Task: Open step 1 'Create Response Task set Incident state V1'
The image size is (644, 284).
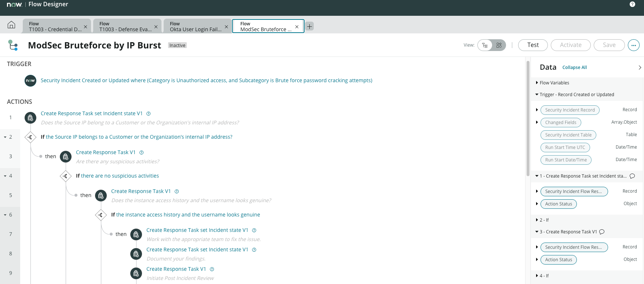Action: click(x=91, y=114)
